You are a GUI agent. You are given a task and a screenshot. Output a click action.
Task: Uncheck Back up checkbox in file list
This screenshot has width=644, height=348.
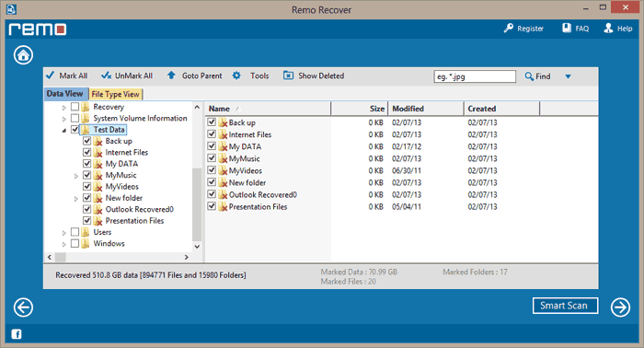click(x=212, y=122)
